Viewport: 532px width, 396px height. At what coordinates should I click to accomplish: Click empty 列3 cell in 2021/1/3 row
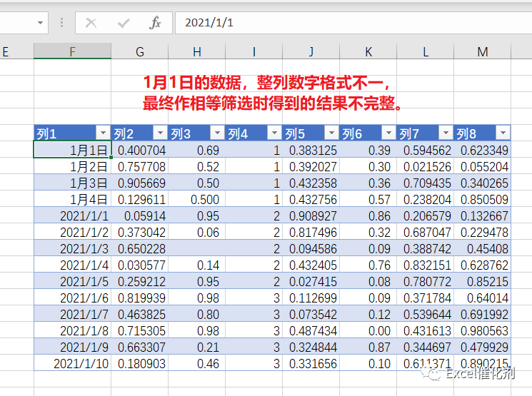[197, 248]
